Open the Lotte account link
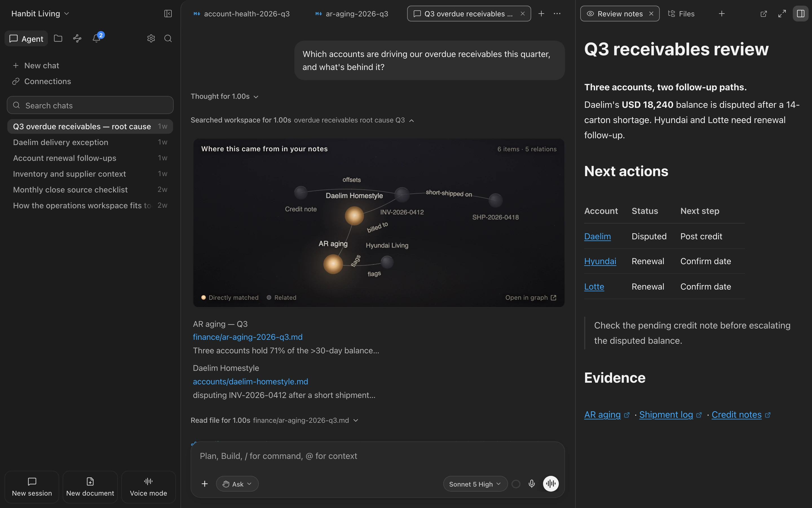812x508 pixels. [x=594, y=286]
